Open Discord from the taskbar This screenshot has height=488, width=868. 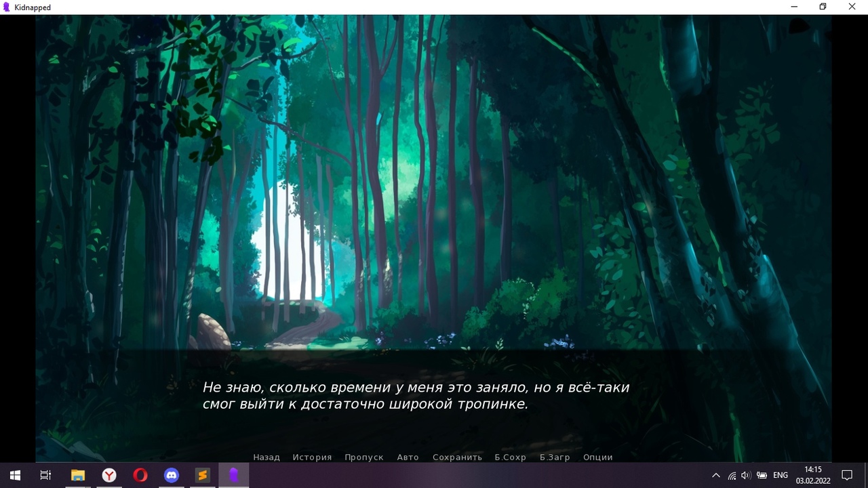coord(172,475)
